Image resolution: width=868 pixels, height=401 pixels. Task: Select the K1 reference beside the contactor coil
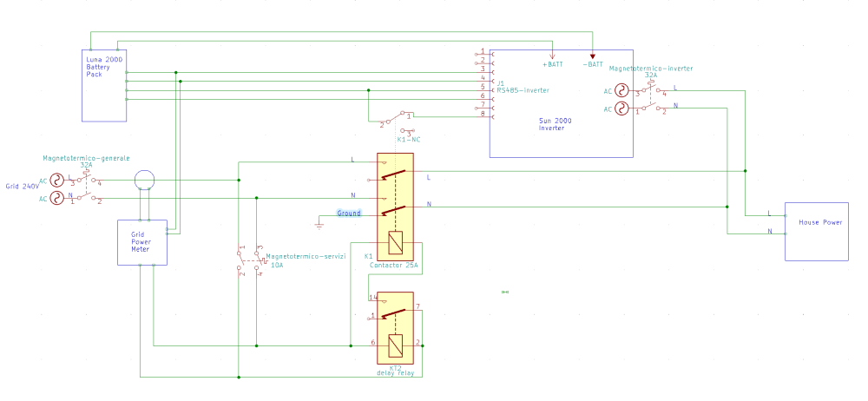point(368,256)
